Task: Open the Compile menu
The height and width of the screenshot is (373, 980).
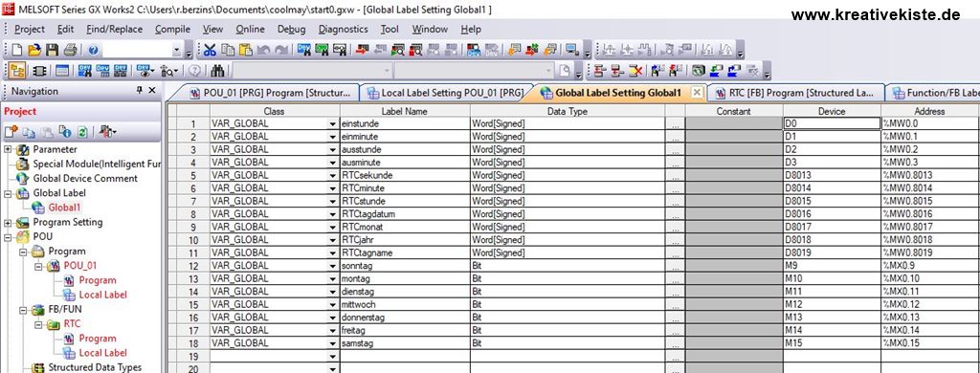Action: (x=172, y=30)
